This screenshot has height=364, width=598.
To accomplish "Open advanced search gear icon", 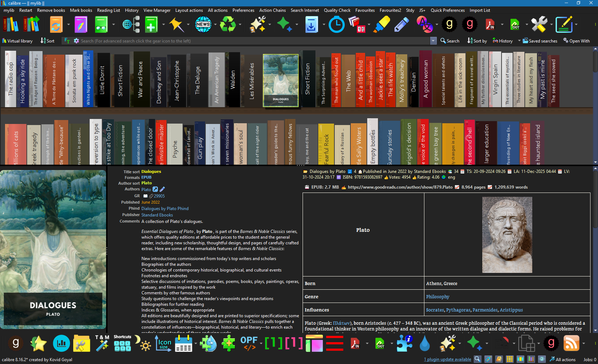I will (76, 41).
